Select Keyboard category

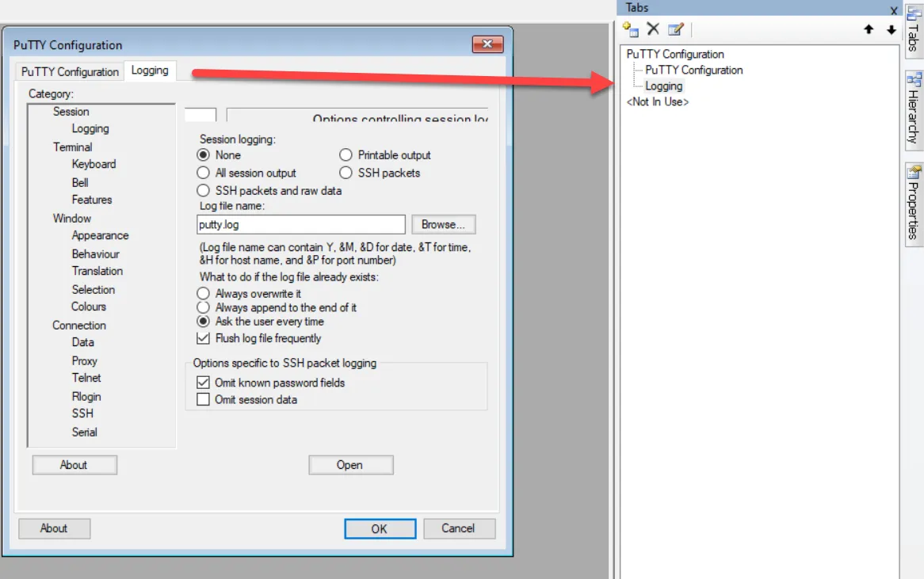tap(94, 164)
